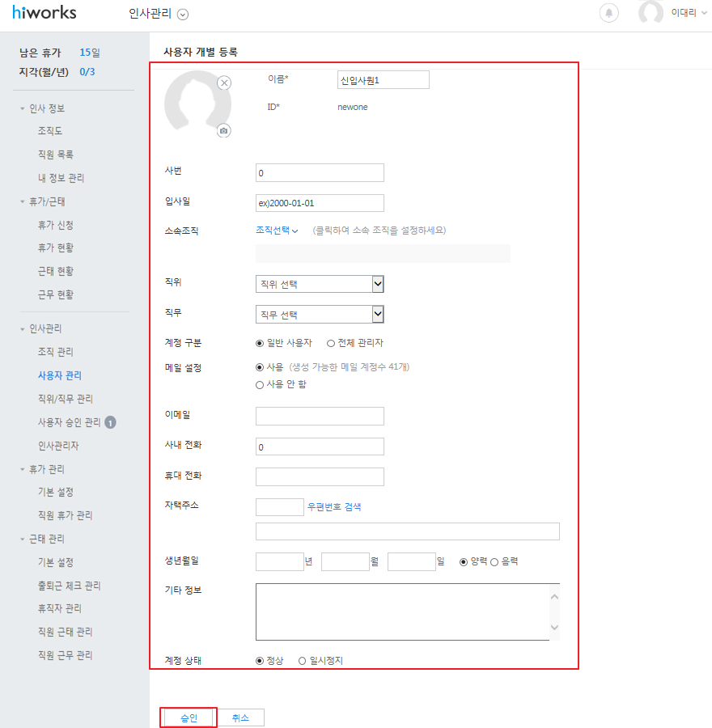
Task: Select 사용 for mail setting
Action: coord(260,368)
